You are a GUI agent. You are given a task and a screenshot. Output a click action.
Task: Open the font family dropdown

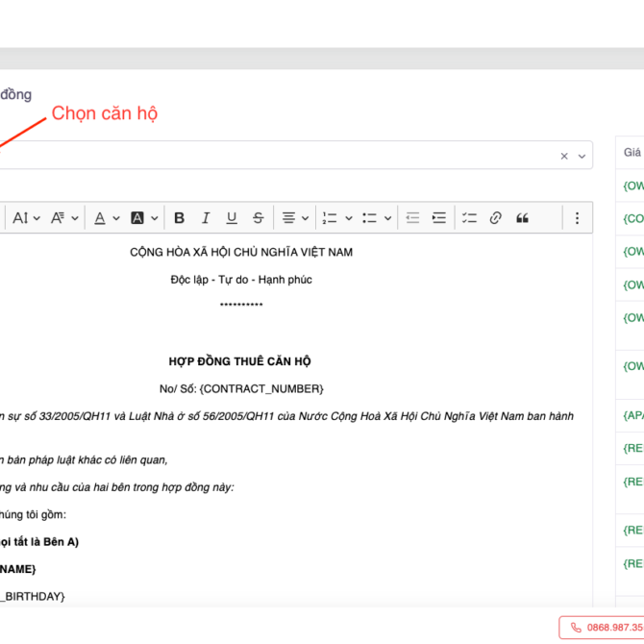(x=64, y=218)
